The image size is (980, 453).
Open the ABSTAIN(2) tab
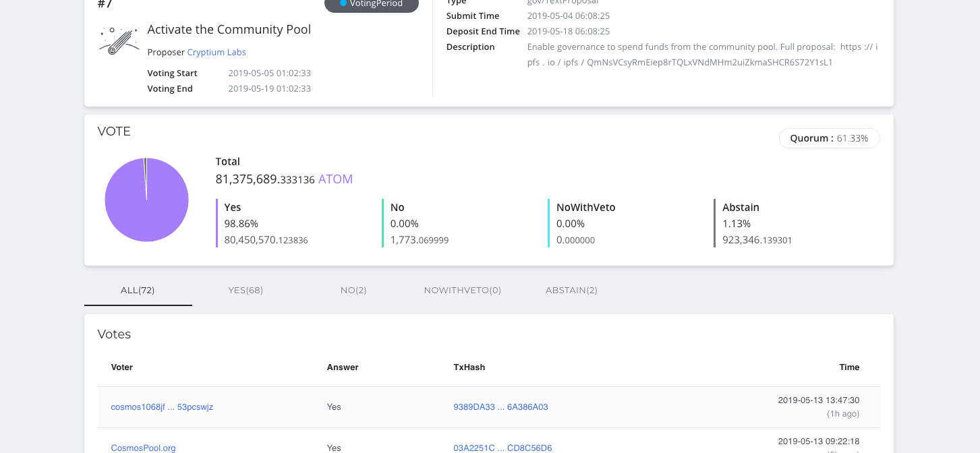tap(571, 290)
